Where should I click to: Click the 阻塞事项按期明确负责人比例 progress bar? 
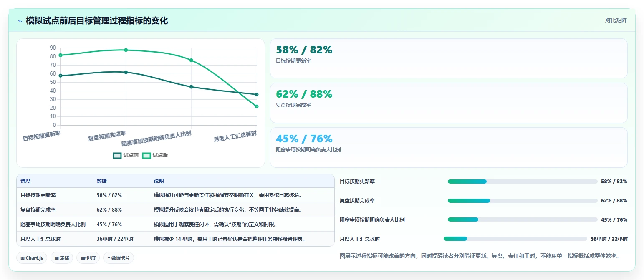coord(523,219)
